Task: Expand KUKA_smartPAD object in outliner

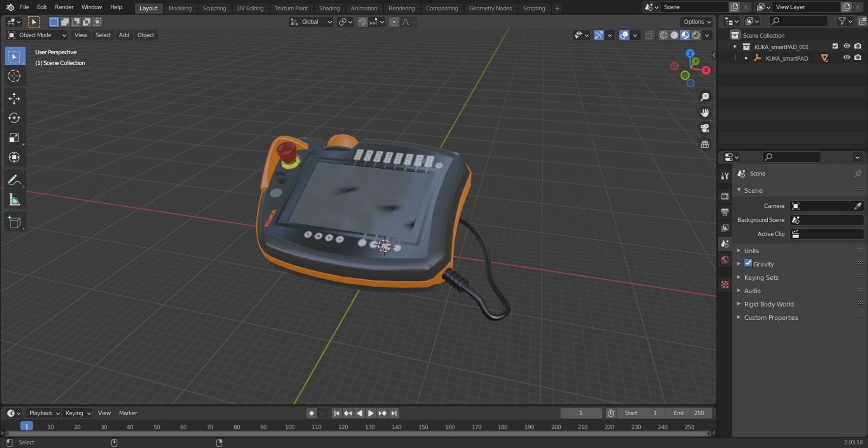Action: [x=746, y=58]
